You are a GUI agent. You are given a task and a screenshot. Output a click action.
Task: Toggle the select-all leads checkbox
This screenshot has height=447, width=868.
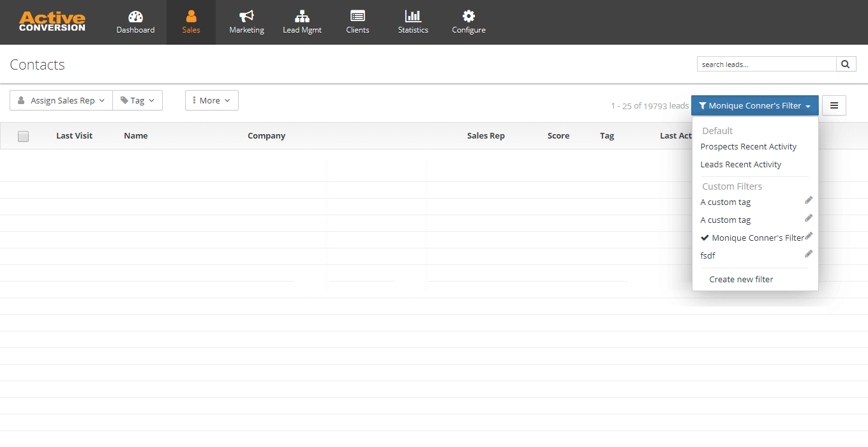click(x=24, y=136)
